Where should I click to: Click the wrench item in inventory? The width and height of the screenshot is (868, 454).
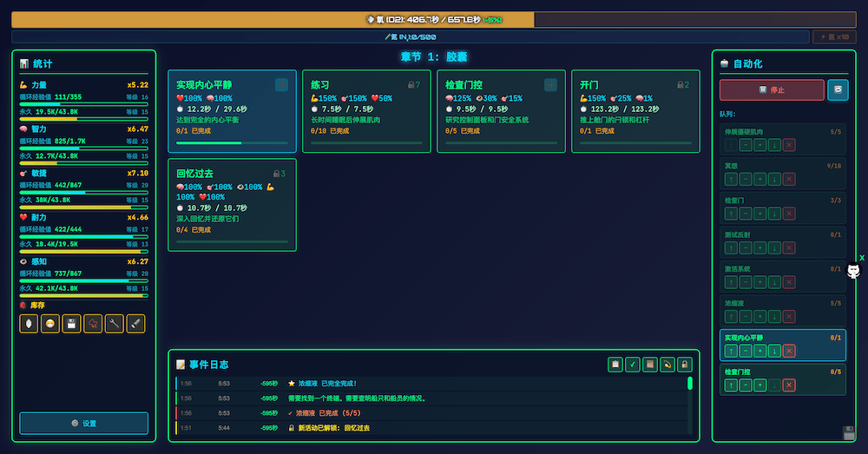pos(114,324)
